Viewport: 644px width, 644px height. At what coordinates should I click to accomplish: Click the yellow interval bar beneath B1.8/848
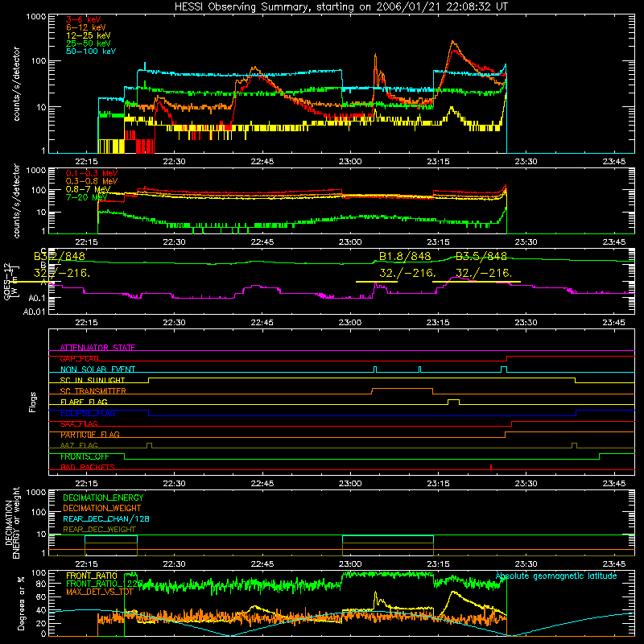[x=376, y=282]
